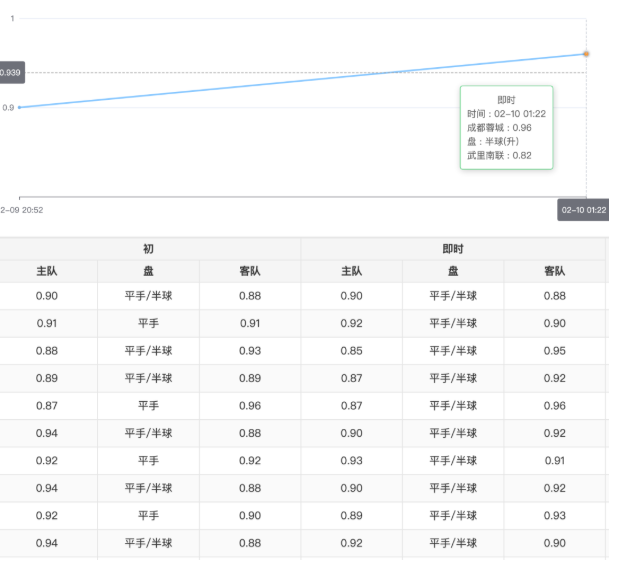
Task: Click the 武里南联 odds line in the tooltip
Action: pyautogui.click(x=499, y=156)
